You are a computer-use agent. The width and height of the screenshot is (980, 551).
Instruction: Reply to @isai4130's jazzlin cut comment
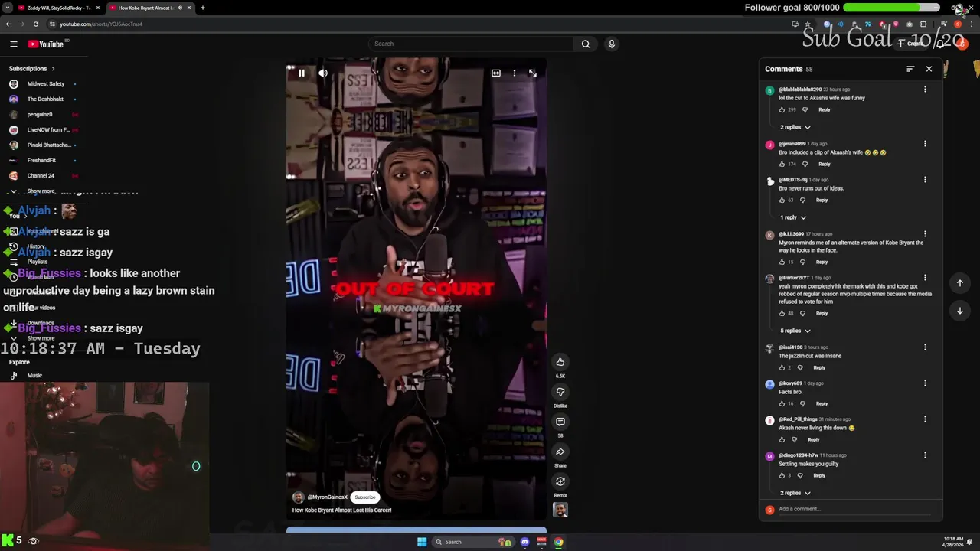click(x=819, y=367)
